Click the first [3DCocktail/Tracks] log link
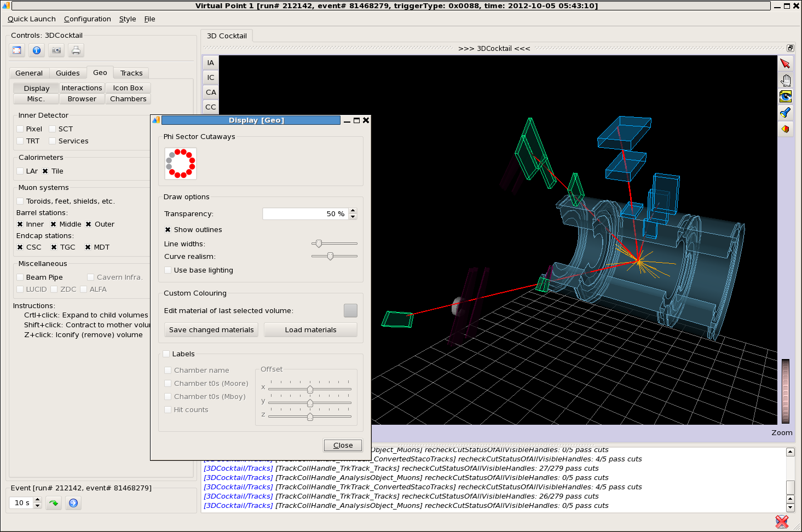This screenshot has width=802, height=532. [238, 469]
